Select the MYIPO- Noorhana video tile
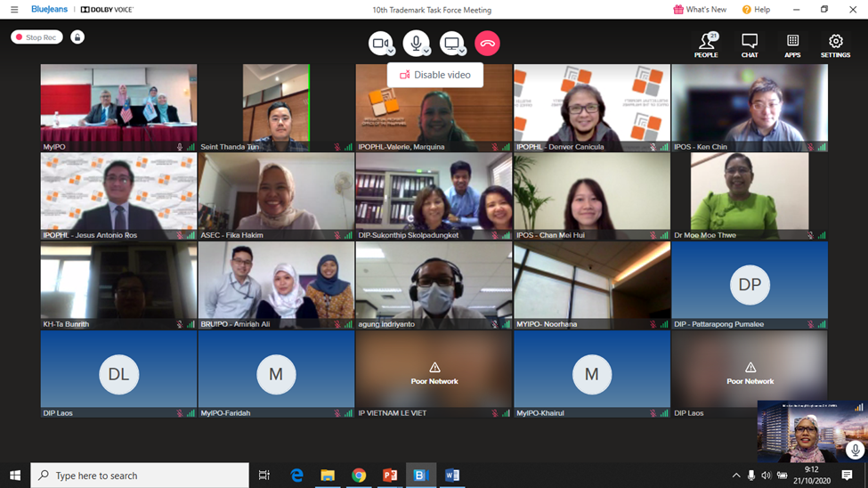Viewport: 868px width, 488px height. (x=592, y=285)
